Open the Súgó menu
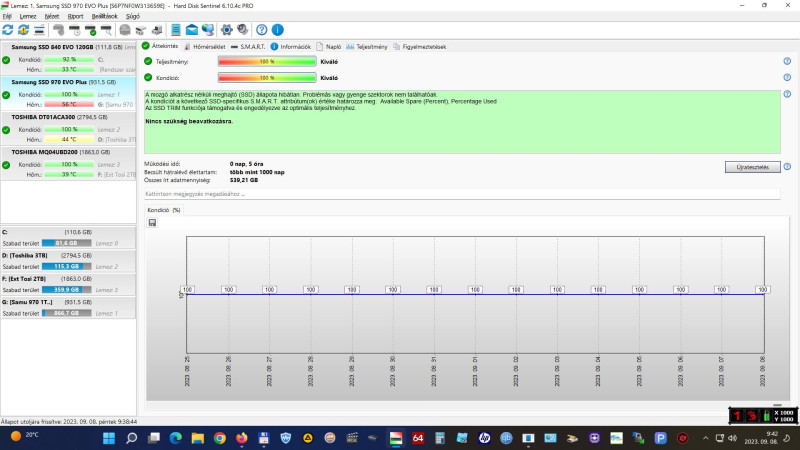The image size is (800, 450). tap(133, 16)
